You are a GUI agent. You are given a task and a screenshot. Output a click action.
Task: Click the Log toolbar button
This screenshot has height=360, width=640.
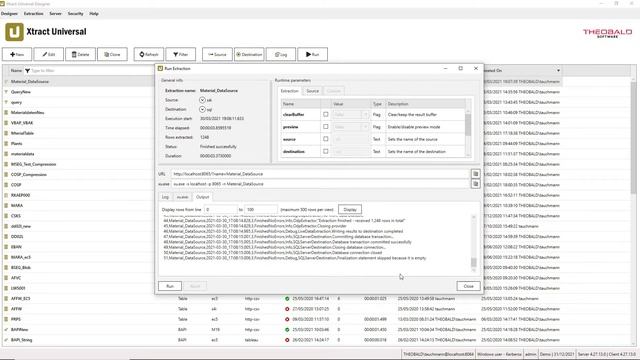point(281,54)
